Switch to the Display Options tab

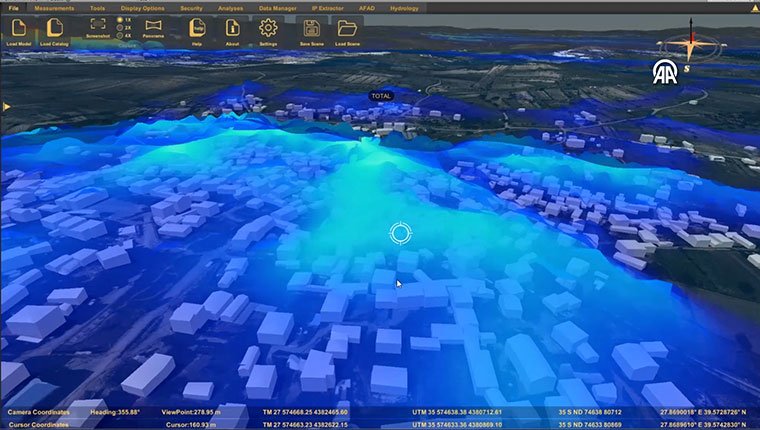point(143,7)
